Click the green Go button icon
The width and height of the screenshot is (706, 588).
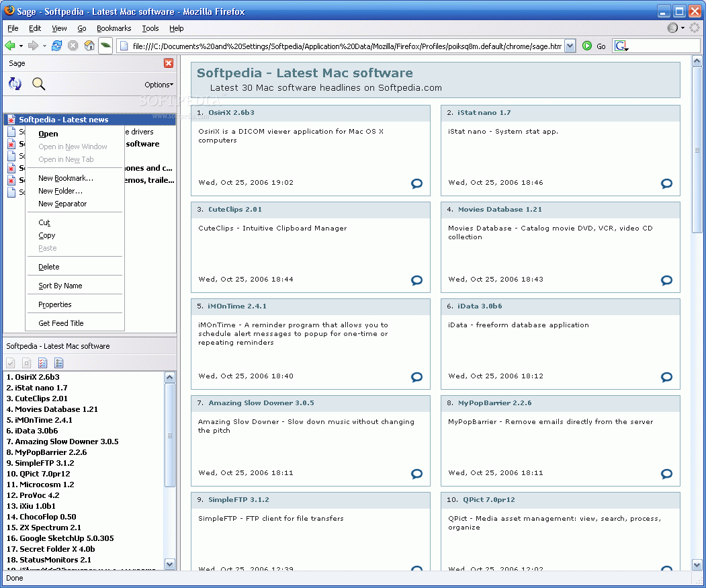(586, 46)
